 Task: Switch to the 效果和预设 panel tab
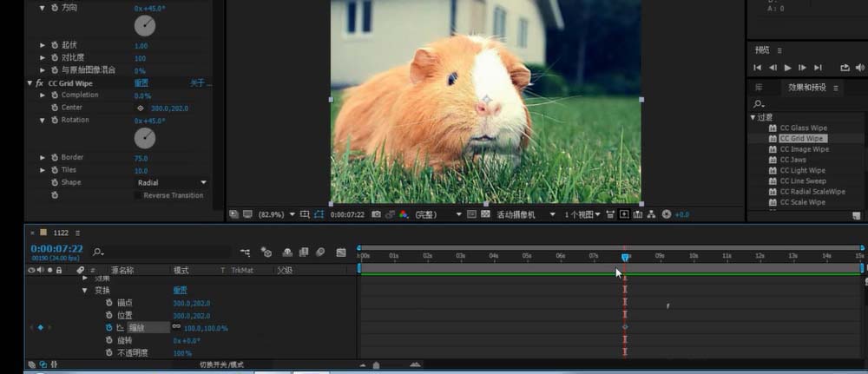click(806, 87)
